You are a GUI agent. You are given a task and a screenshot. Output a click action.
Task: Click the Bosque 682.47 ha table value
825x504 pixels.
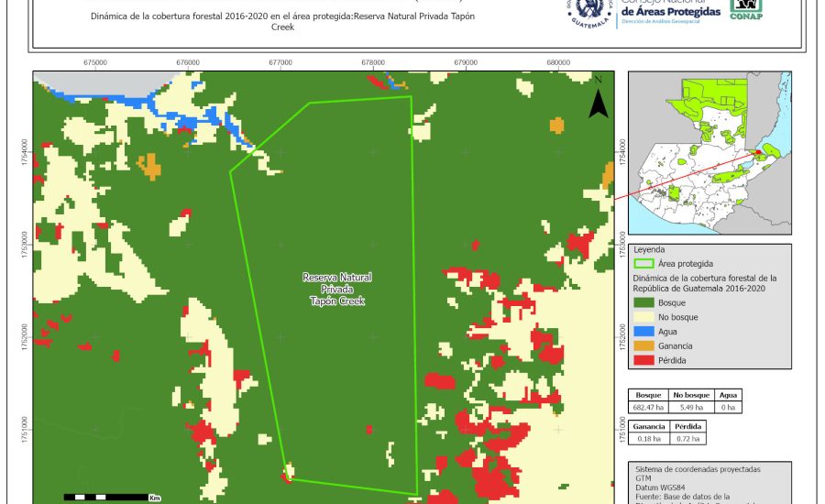[x=648, y=406]
